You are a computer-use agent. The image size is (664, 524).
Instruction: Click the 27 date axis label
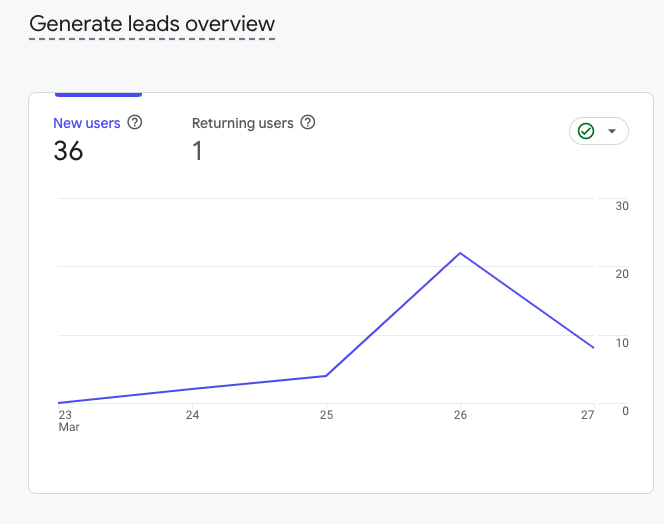tap(587, 415)
